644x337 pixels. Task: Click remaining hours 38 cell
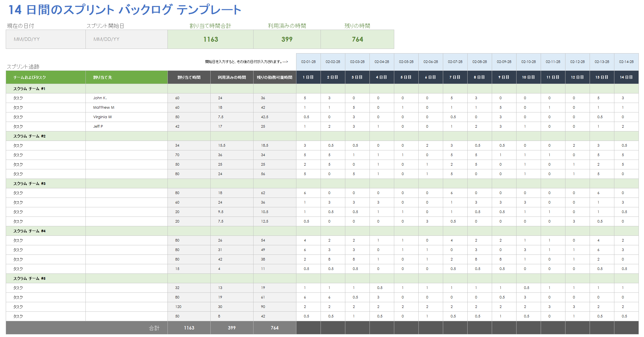275,259
